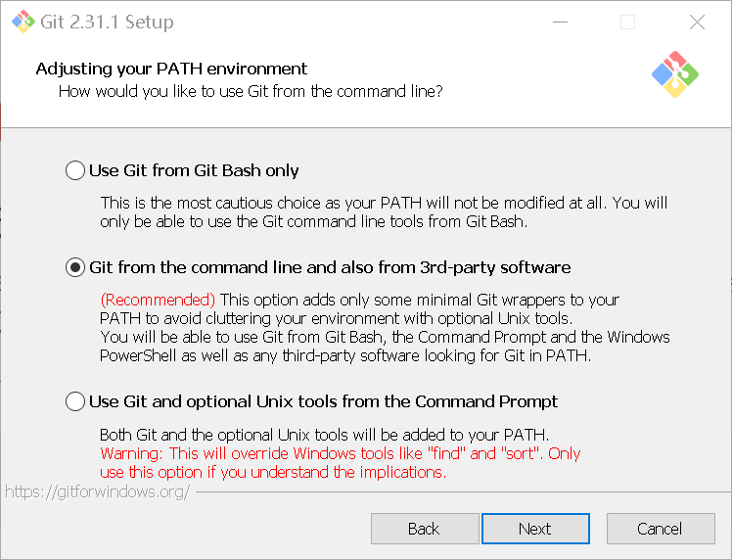
Task: Click the greyed-out maximize button
Action: tap(627, 22)
